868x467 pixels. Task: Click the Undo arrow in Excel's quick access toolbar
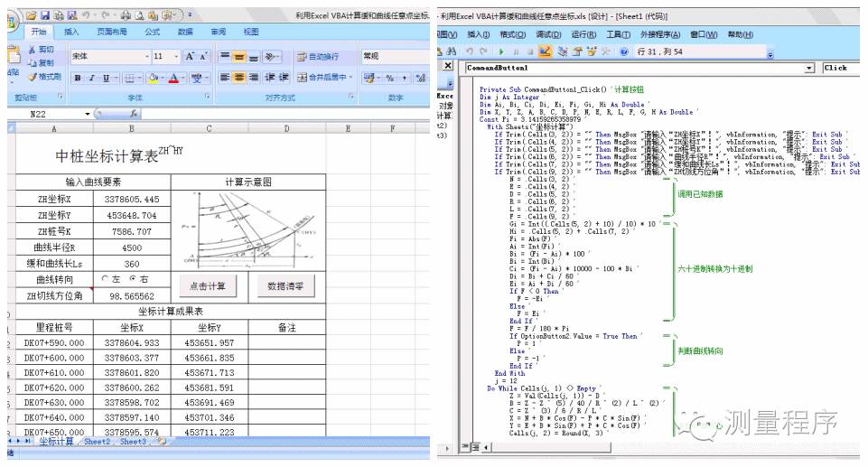point(87,15)
